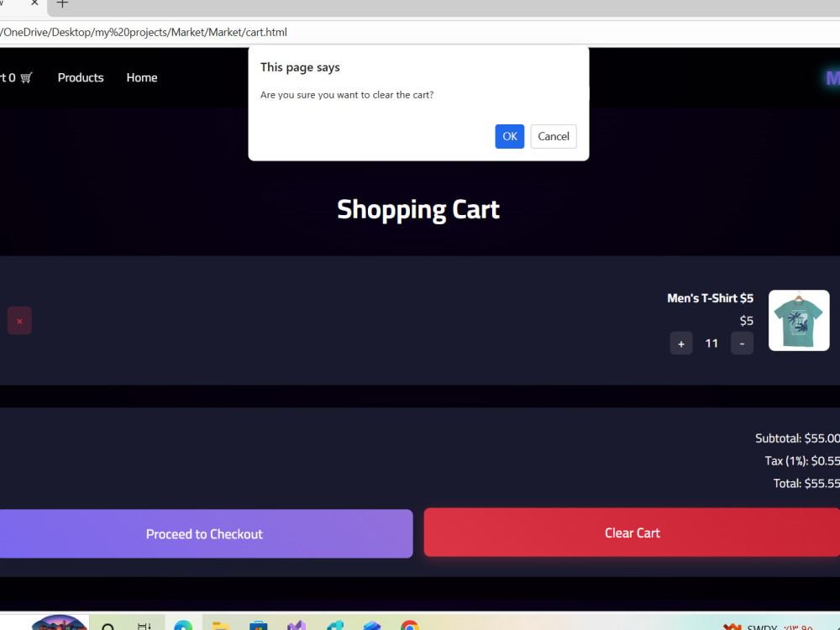
Task: Click the Shopping Cart heading
Action: tap(418, 209)
